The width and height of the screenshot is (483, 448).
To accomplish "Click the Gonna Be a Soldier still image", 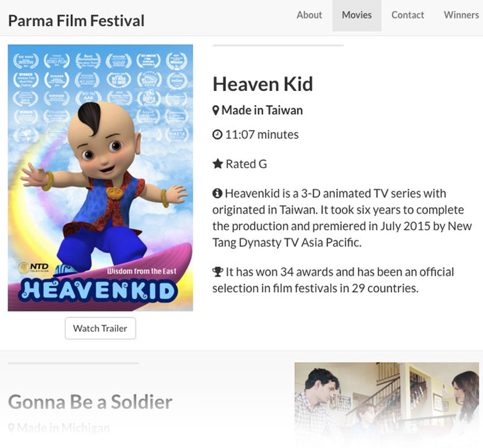I will (x=386, y=402).
